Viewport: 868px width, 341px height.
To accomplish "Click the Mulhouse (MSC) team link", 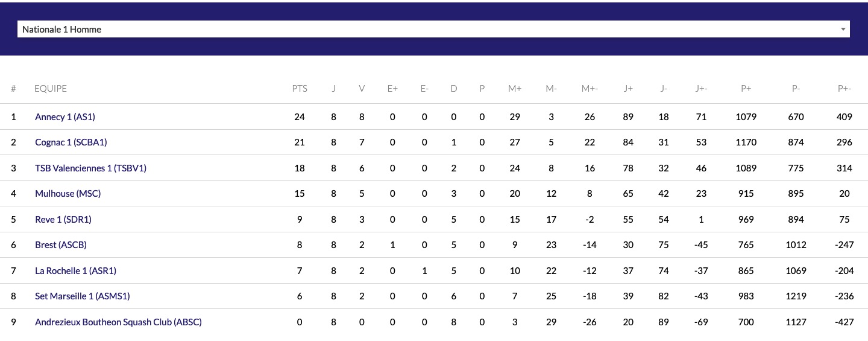I will point(68,194).
